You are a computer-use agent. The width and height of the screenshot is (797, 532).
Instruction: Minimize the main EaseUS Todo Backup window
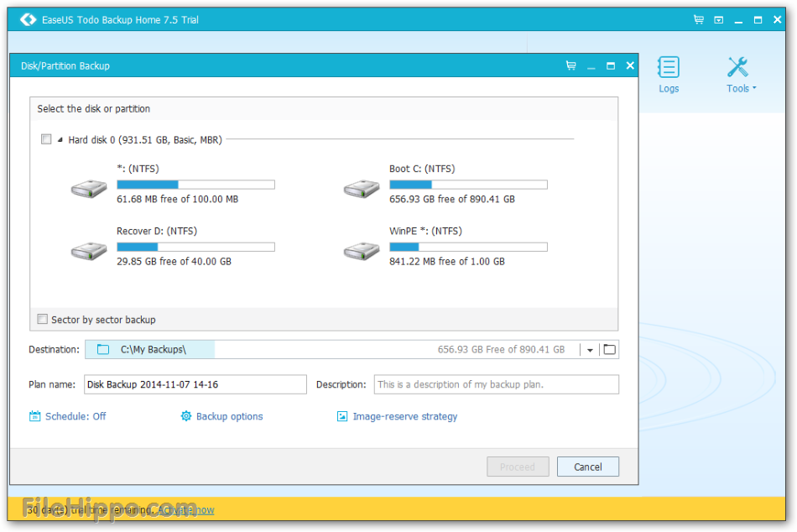pos(738,21)
